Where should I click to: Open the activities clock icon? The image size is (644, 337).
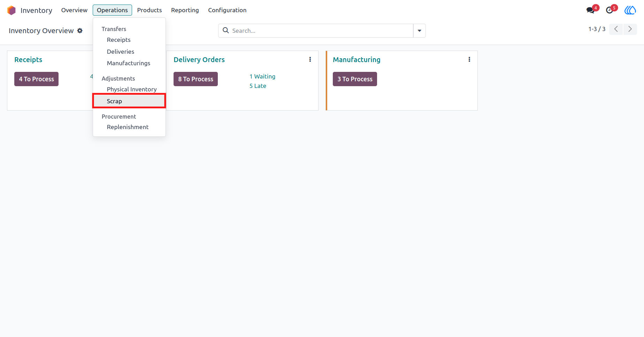tap(609, 10)
